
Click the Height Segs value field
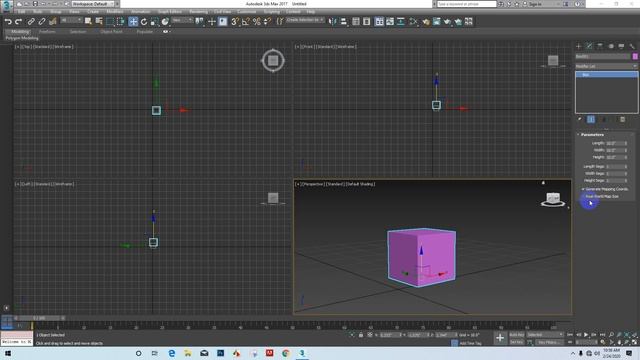pos(615,180)
